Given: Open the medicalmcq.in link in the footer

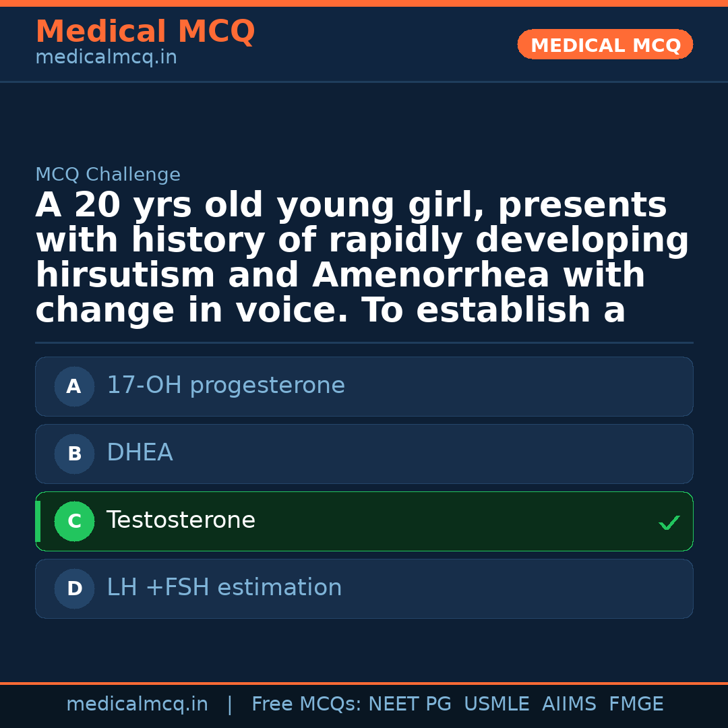Looking at the screenshot, I should coord(137,704).
